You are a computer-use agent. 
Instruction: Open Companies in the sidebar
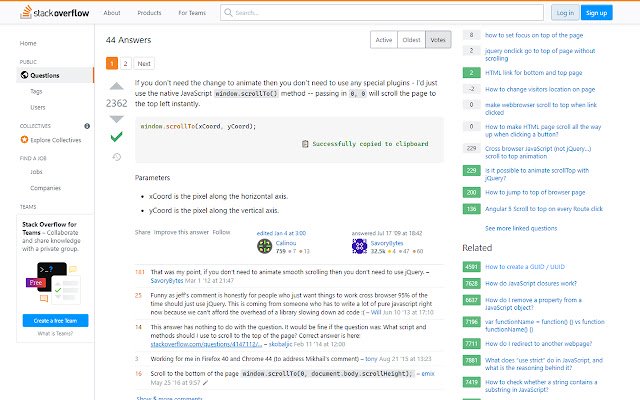[45, 188]
